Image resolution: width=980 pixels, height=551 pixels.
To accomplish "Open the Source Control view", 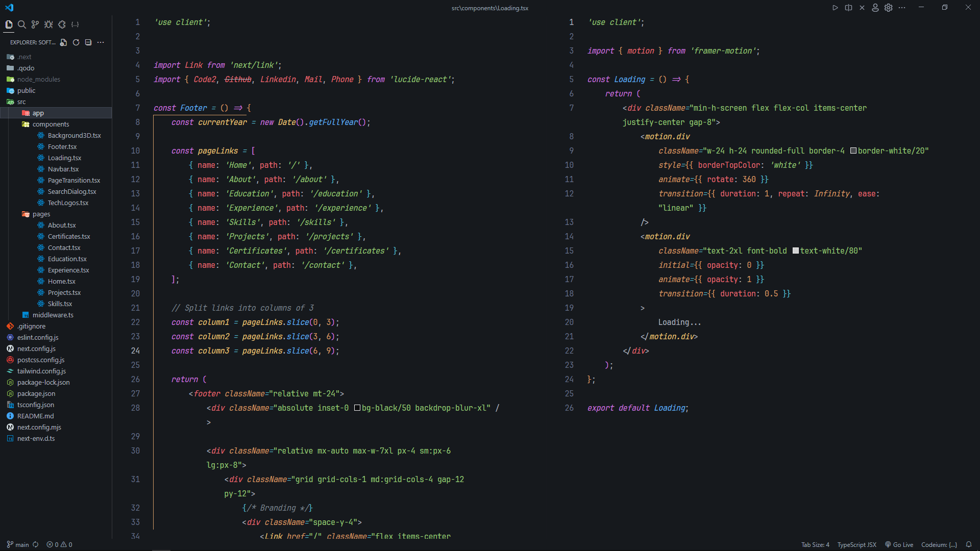I will (x=35, y=24).
